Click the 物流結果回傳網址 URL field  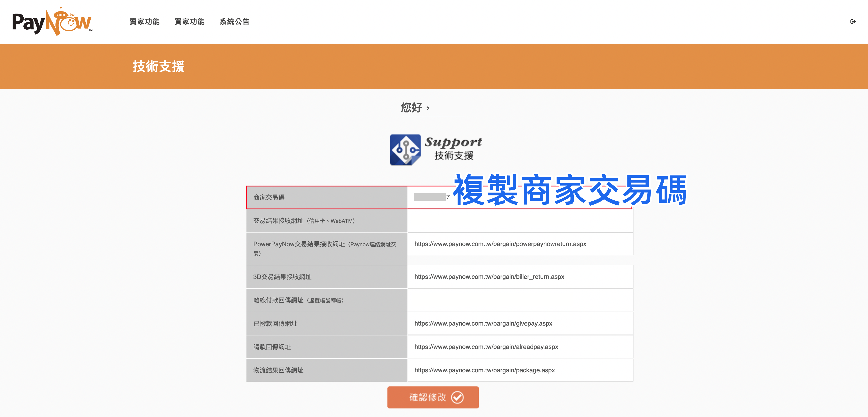click(520, 370)
